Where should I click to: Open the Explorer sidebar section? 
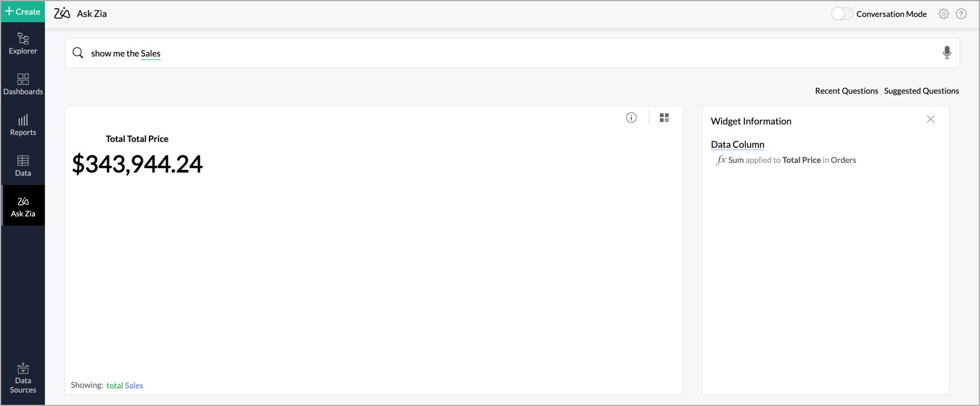(23, 44)
